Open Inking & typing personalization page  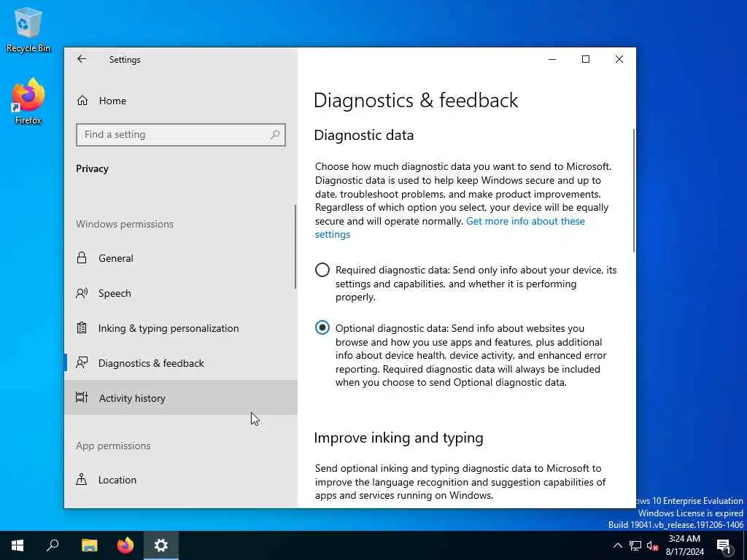(181, 328)
